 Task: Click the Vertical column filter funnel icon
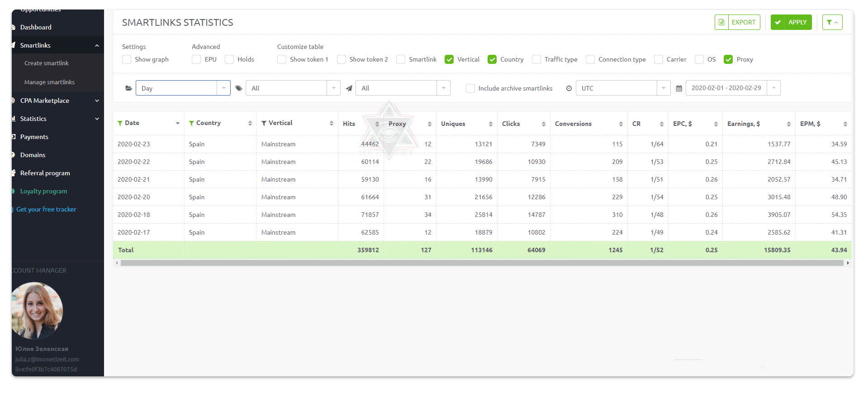pos(264,123)
